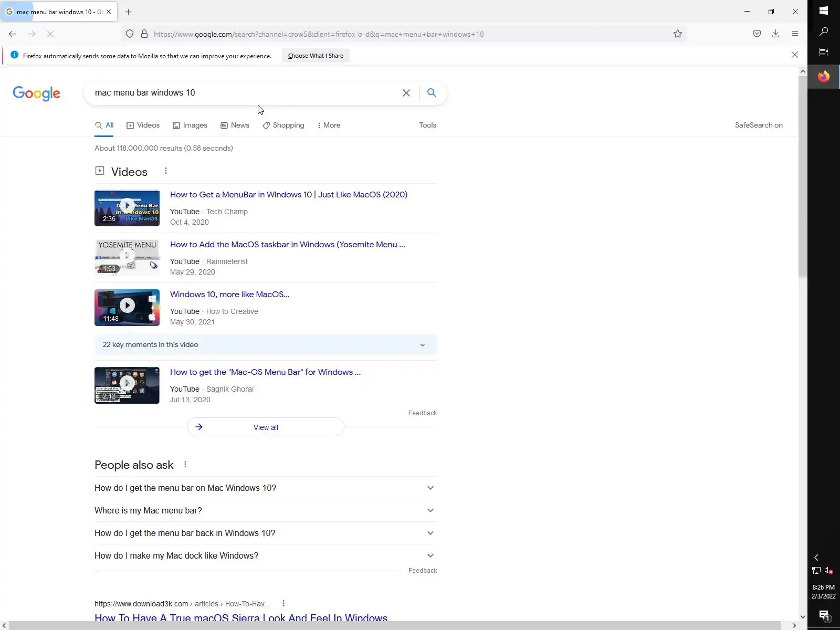The image size is (840, 630).
Task: Play the 11:48 How to Creative thumbnail
Action: [x=127, y=308]
